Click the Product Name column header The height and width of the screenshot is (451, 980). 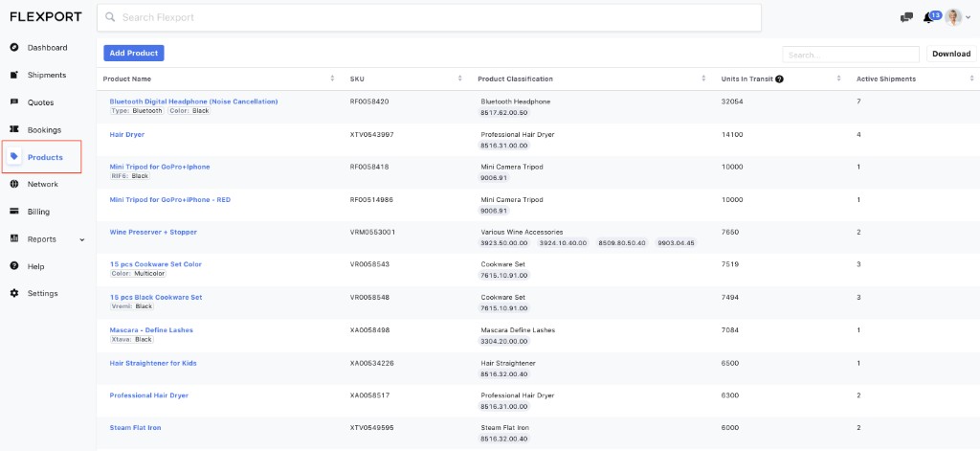coord(127,79)
